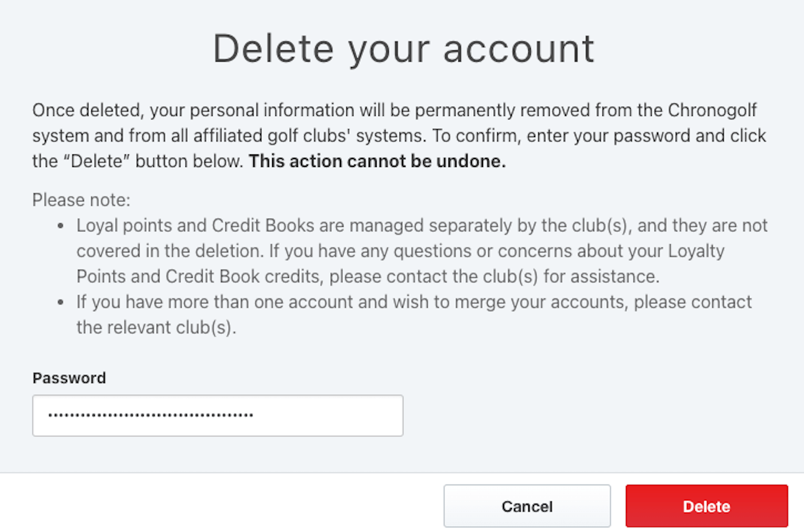804x532 pixels.
Task: Click the masked password dots
Action: pyautogui.click(x=150, y=415)
